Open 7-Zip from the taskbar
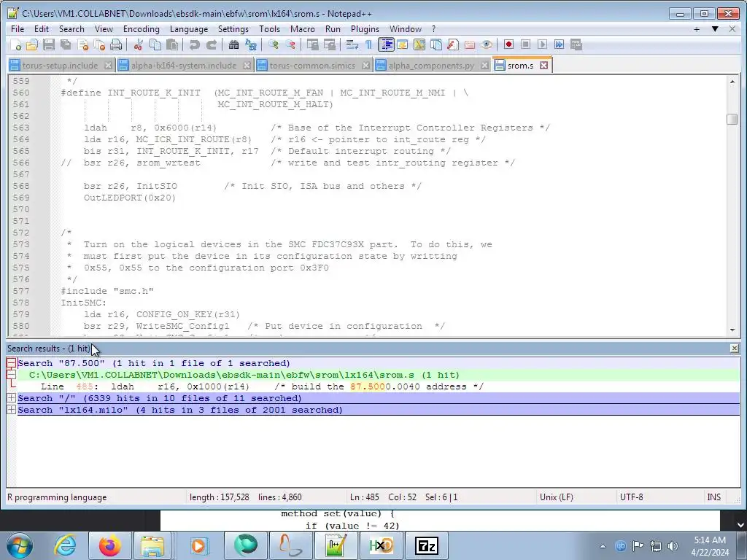This screenshot has height=560, width=747. tap(427, 545)
